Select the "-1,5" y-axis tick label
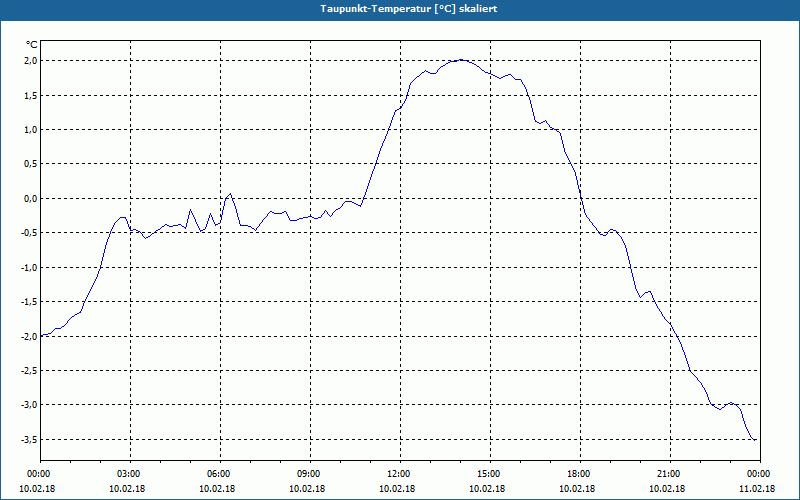 click(x=30, y=302)
